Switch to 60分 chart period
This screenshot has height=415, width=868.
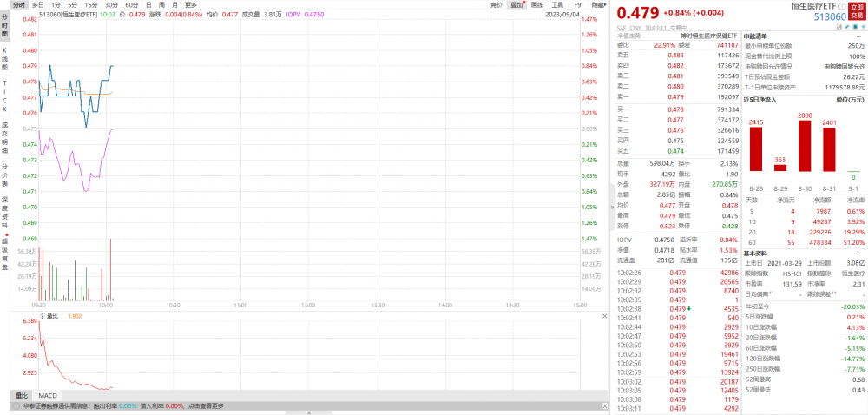point(132,4)
